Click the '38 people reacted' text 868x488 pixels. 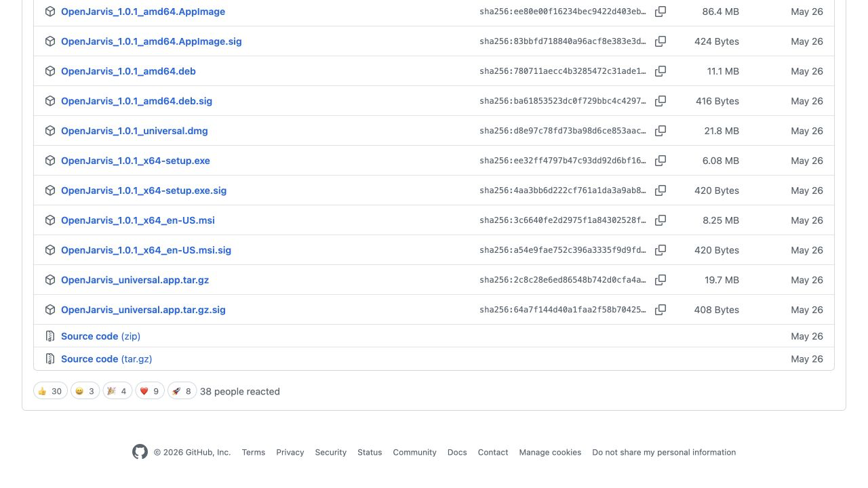pyautogui.click(x=240, y=391)
